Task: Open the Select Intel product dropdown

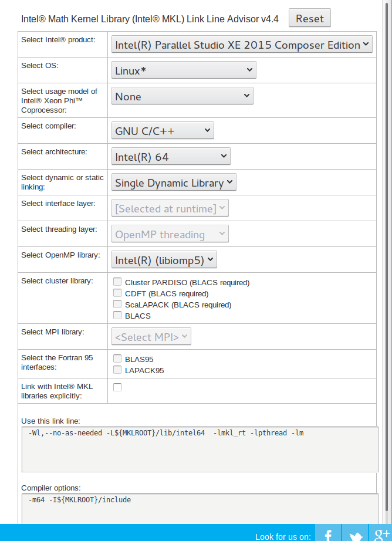Action: [242, 45]
